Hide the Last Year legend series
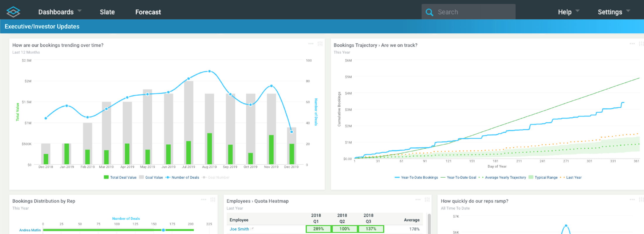 [571, 177]
